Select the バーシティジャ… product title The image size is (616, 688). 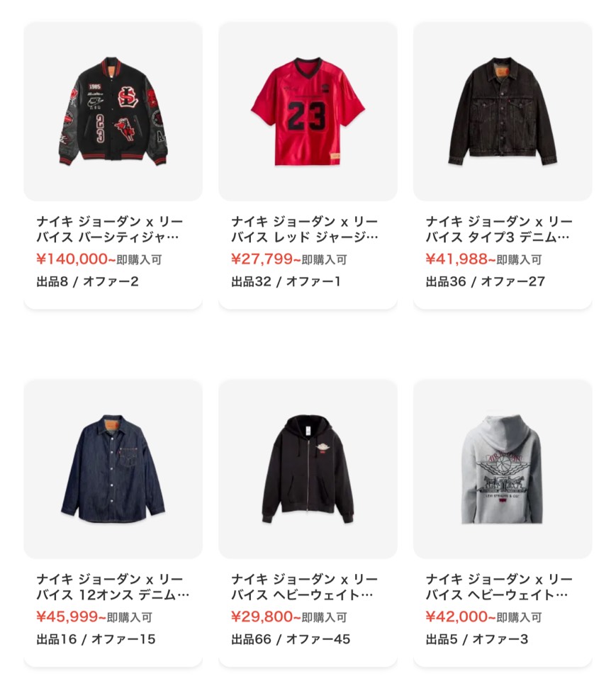pos(110,230)
